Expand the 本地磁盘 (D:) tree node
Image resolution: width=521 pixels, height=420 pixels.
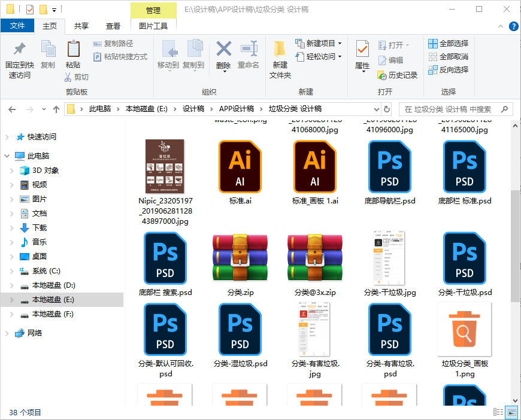coord(11,285)
